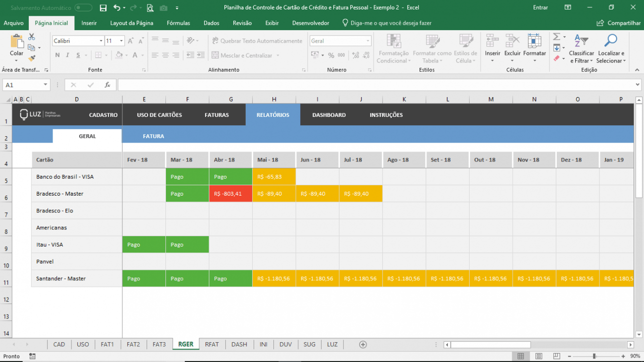
Task: Toggle align text right
Action: [176, 55]
